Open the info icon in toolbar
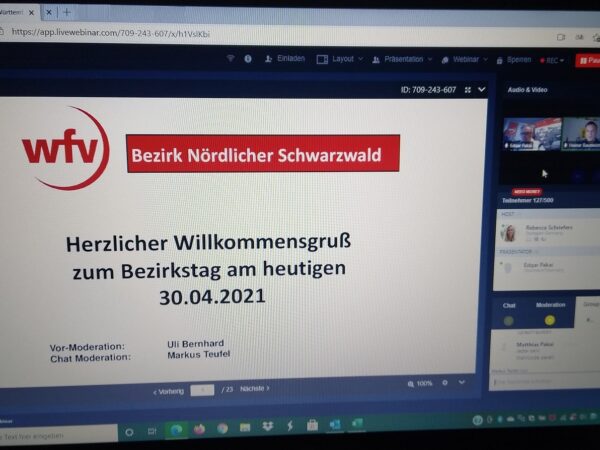Image resolution: width=600 pixels, height=450 pixels. pyautogui.click(x=248, y=58)
